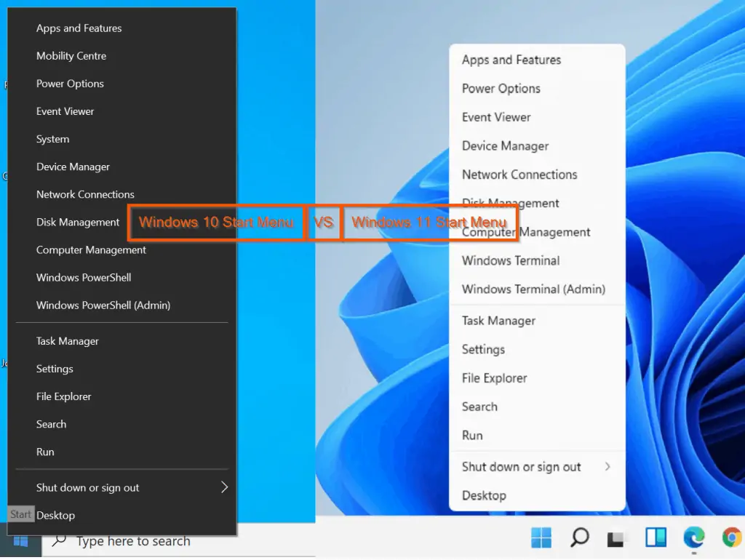
Task: Open Event Viewer in the dark menu
Action: click(x=122, y=111)
